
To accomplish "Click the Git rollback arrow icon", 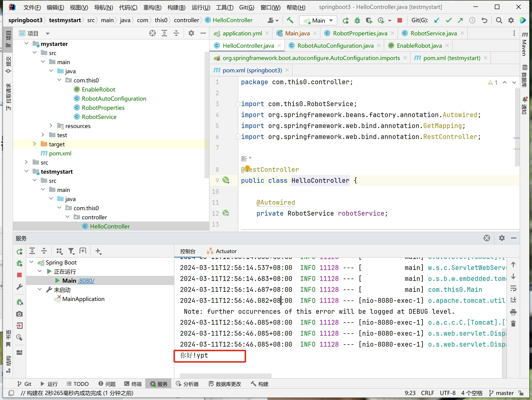I will click(x=484, y=21).
